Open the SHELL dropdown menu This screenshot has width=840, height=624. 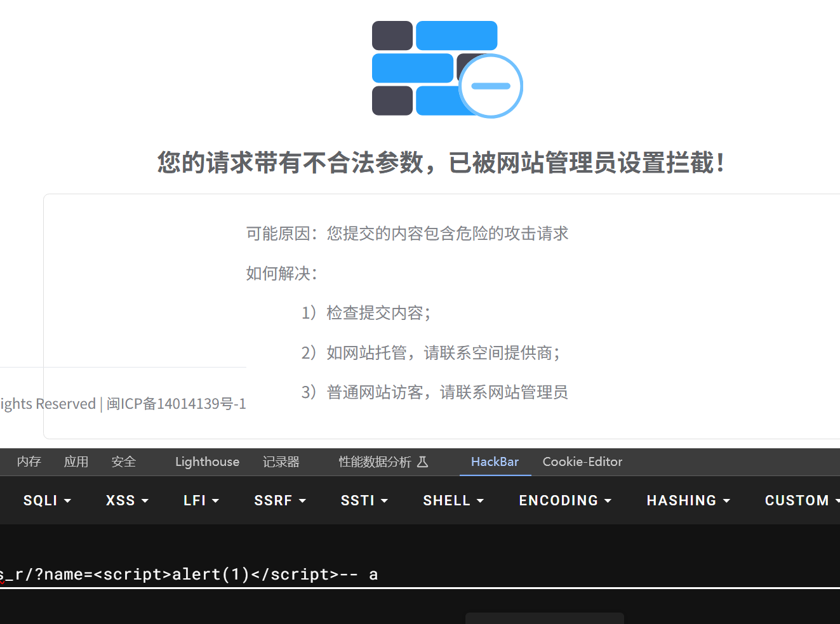tap(454, 501)
